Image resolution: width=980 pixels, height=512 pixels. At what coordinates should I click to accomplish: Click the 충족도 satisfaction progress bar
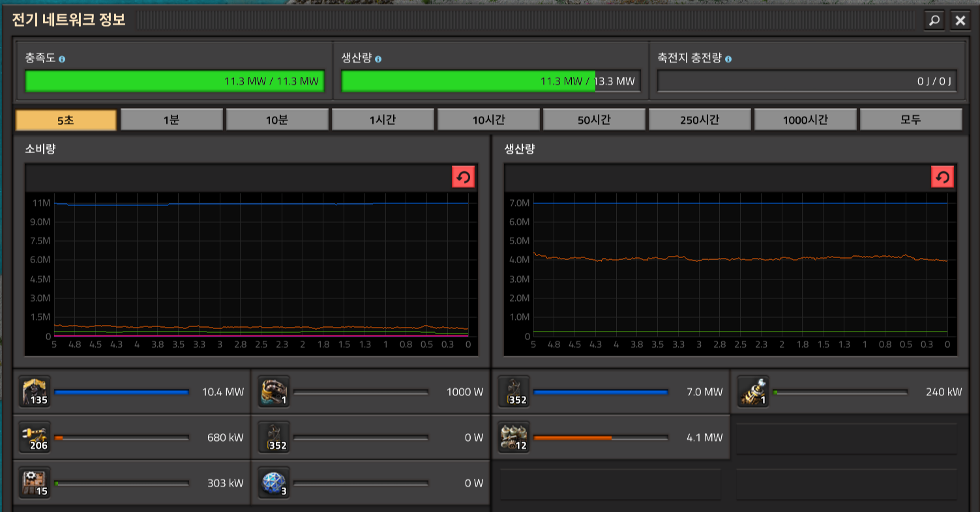click(175, 81)
